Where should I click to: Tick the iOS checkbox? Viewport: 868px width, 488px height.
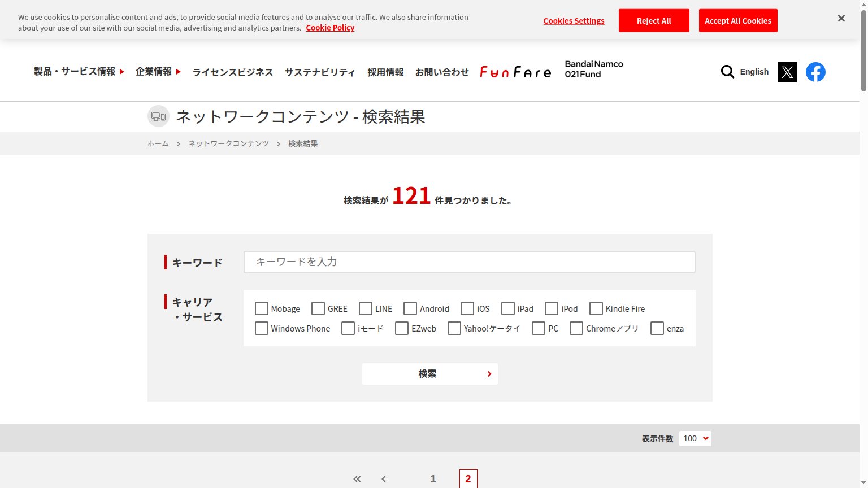[x=467, y=308]
